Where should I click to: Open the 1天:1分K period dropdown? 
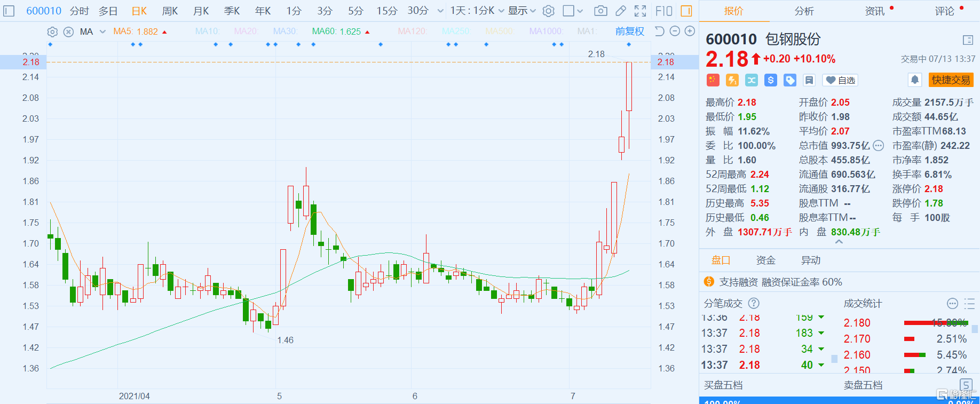coord(477,11)
